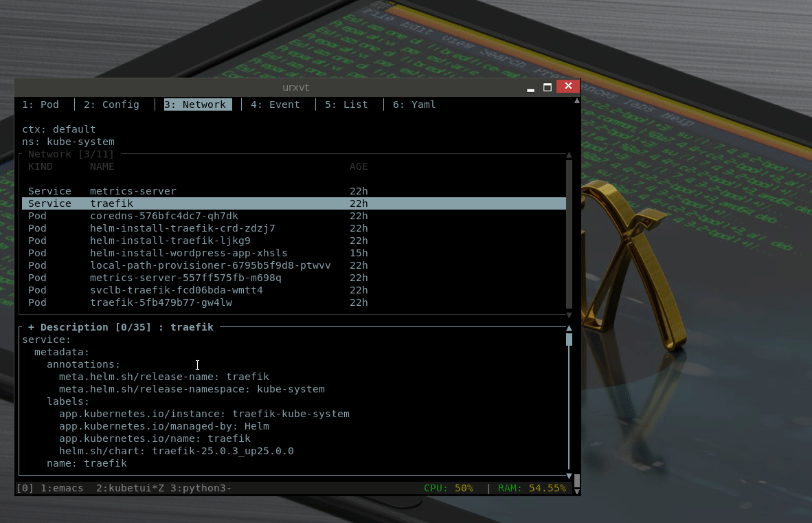Click the Description pane down scroll arrow
The image size is (812, 523).
click(x=568, y=475)
